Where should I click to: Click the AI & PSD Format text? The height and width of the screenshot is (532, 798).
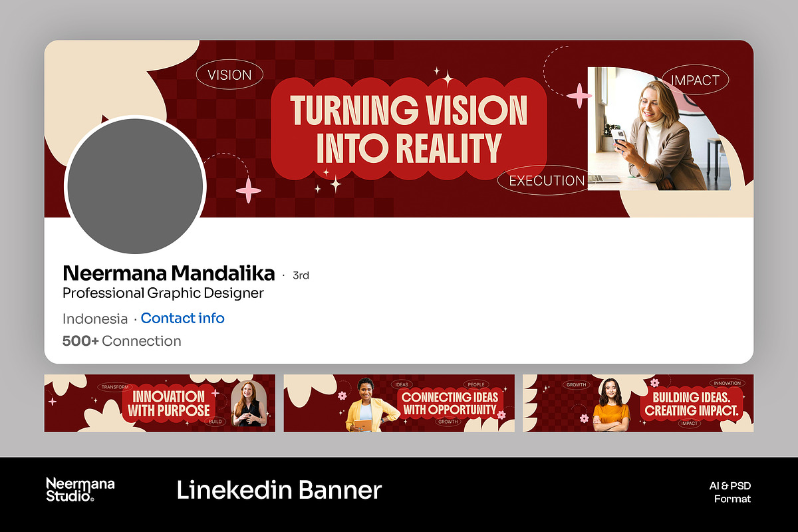pos(730,492)
